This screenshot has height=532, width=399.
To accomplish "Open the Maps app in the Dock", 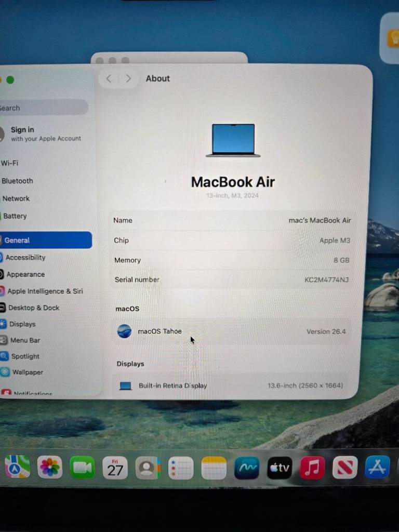I will (x=17, y=467).
